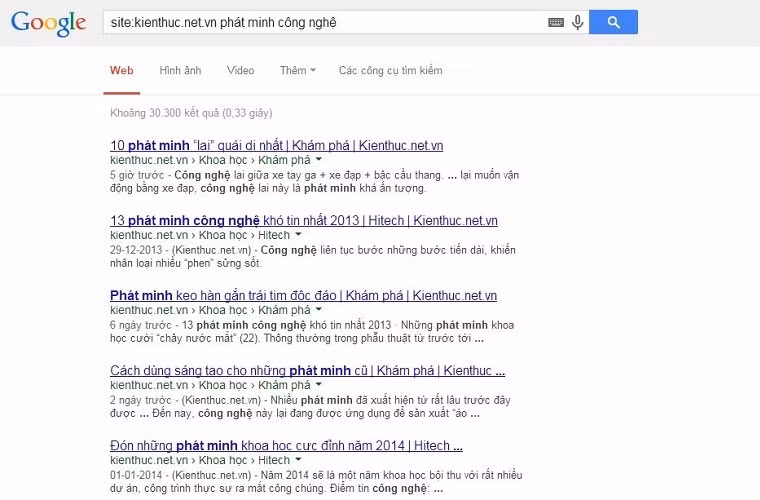The height and width of the screenshot is (500, 760).
Task: Click the '01-01-2014' date snippet
Action: [x=136, y=475]
